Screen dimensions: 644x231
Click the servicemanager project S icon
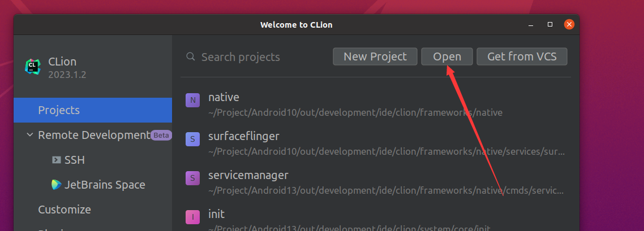[192, 178]
